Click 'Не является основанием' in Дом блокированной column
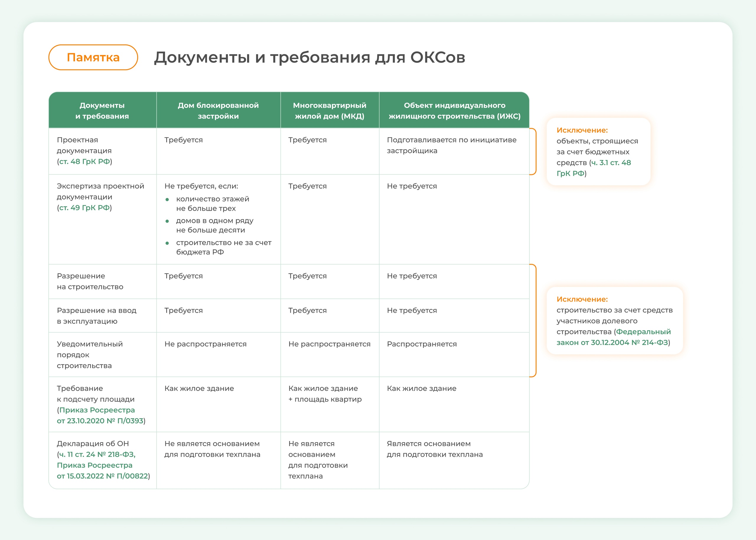The height and width of the screenshot is (540, 756). coord(212,449)
